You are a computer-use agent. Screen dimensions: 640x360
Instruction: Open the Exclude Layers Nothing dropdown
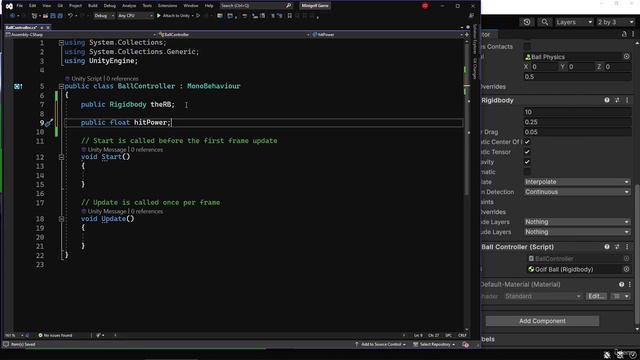tap(577, 232)
